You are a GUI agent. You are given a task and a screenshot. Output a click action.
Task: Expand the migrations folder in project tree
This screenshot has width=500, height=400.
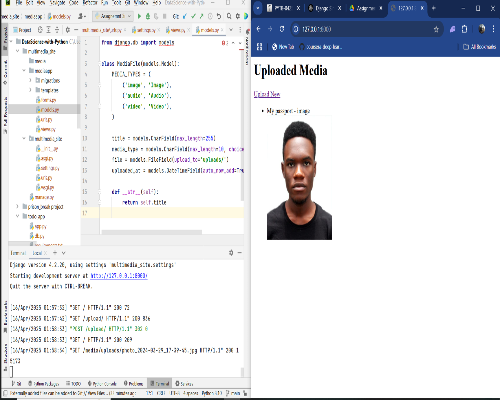(x=30, y=80)
